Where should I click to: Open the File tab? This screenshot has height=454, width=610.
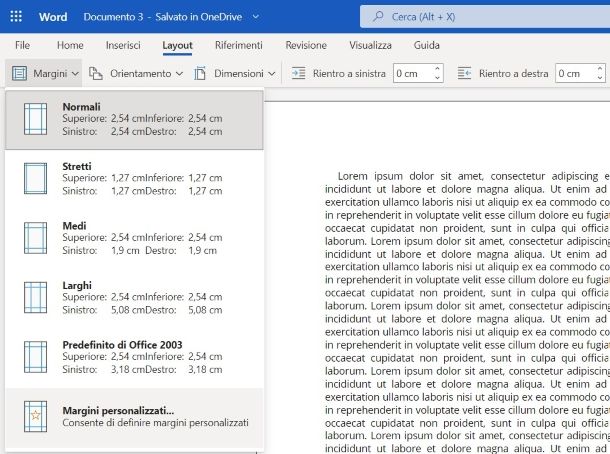point(23,45)
